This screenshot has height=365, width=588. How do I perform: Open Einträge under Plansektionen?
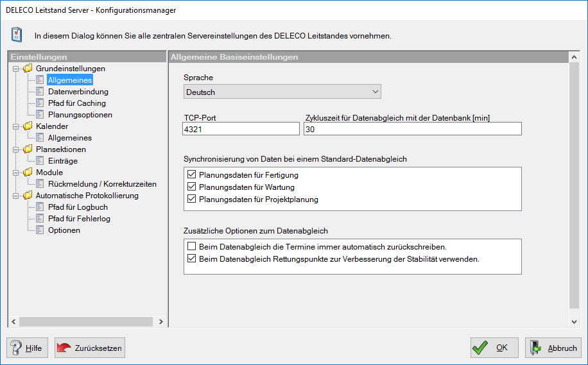(x=63, y=161)
